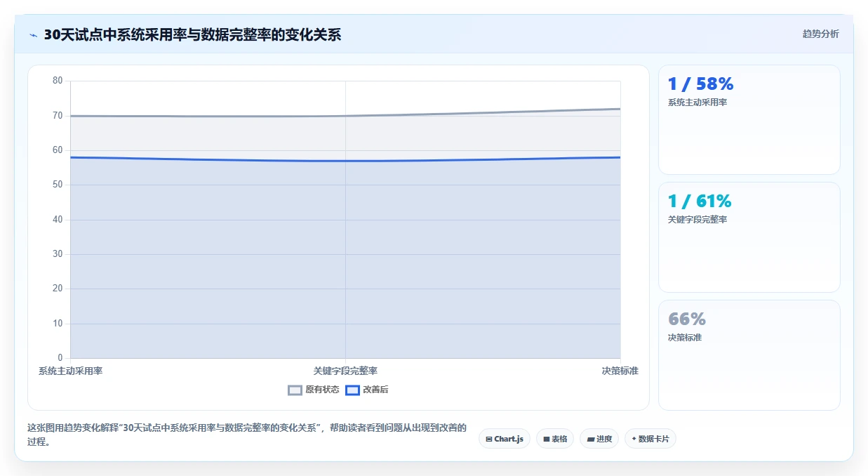868x476 pixels.
Task: Select the Chart.js tag chip
Action: pyautogui.click(x=505, y=439)
